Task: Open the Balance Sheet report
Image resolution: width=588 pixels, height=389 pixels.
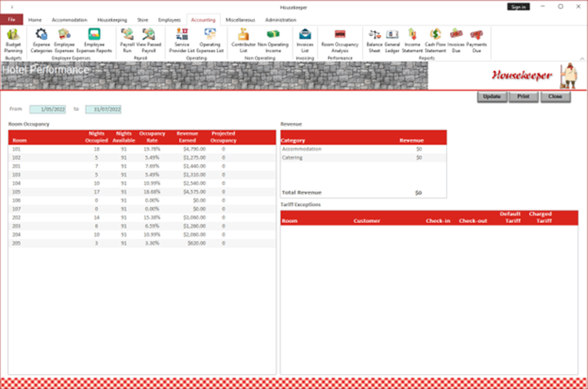Action: [x=374, y=41]
